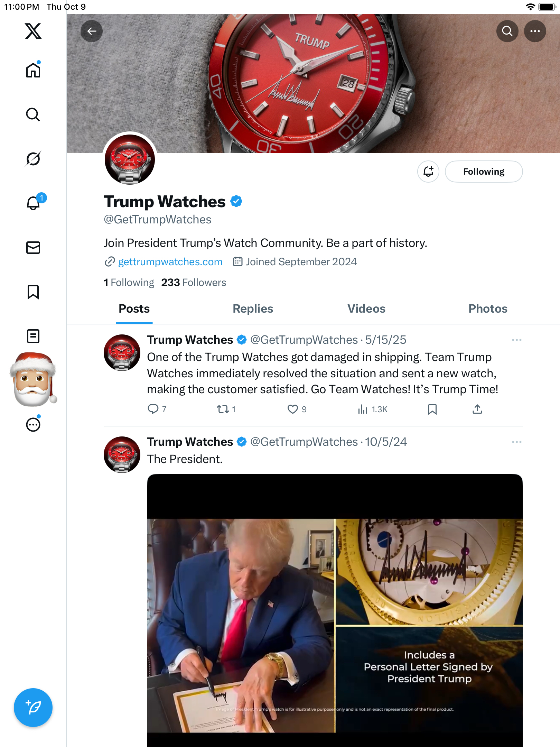Viewport: 560px width, 747px height.
Task: Switch to the Photos tab
Action: (x=488, y=309)
